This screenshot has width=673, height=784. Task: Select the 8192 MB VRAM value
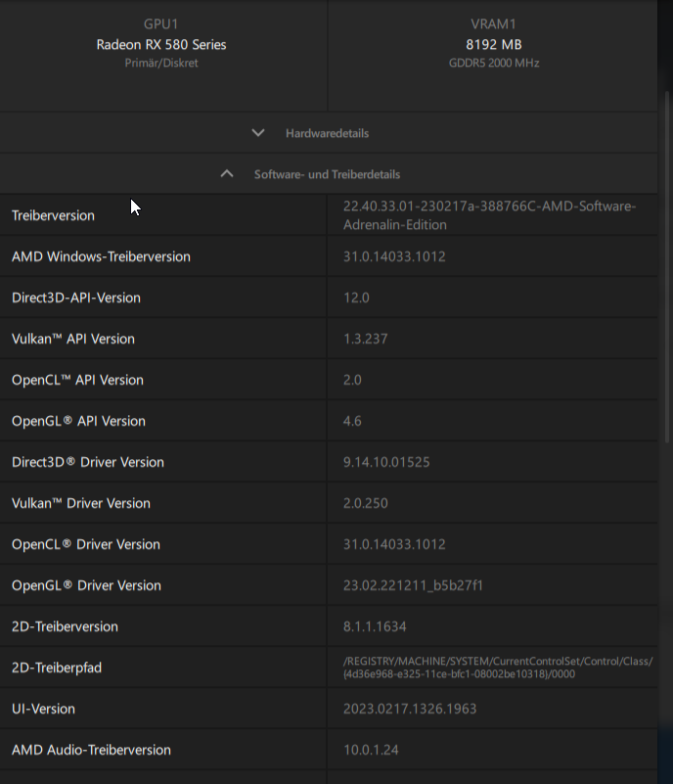tap(494, 44)
